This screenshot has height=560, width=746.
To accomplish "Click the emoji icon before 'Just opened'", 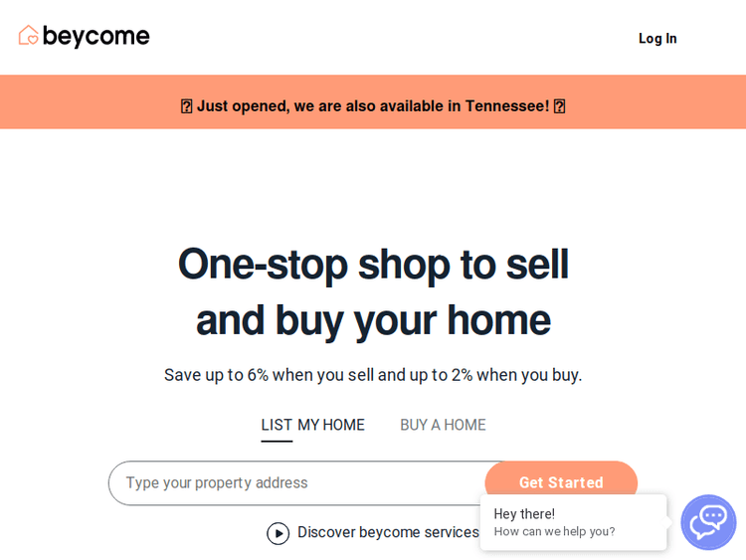I will coord(186,106).
